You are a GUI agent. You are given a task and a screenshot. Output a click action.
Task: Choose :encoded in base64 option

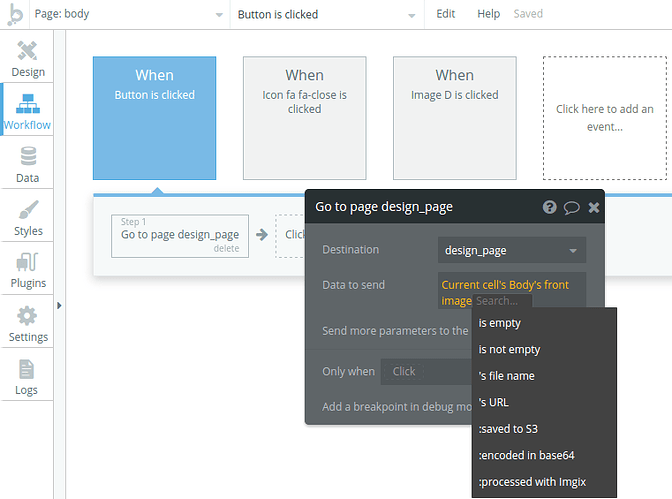click(x=544, y=455)
